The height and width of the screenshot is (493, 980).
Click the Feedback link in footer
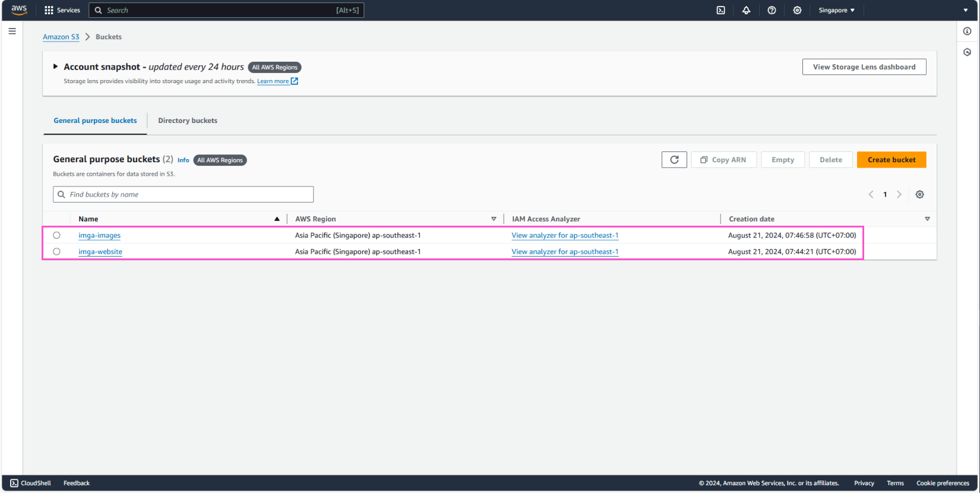[77, 483]
